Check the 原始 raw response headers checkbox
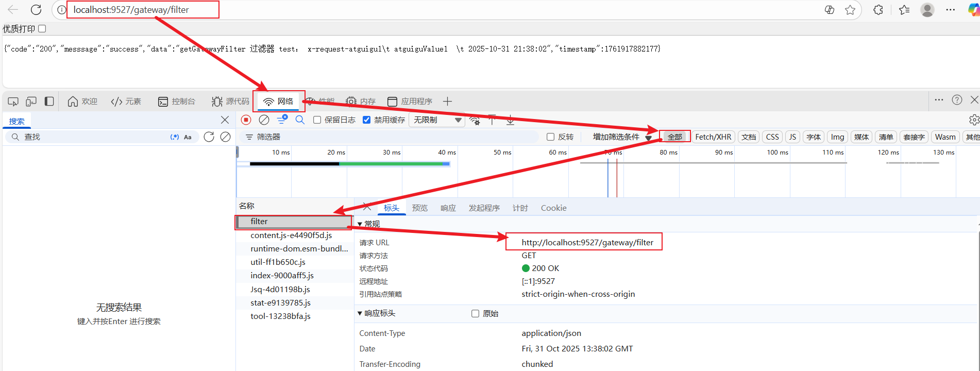The image size is (980, 371). click(475, 313)
